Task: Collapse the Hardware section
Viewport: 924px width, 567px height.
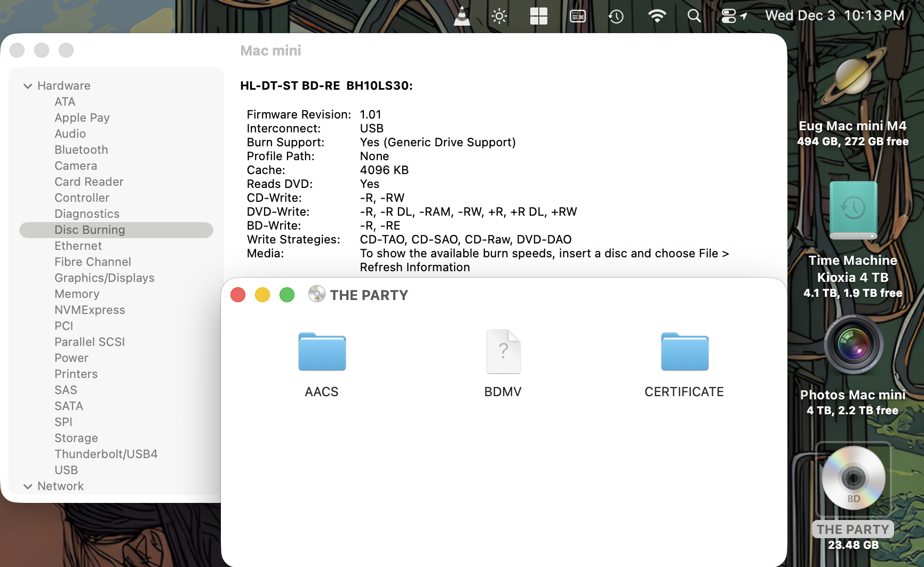Action: 28,86
